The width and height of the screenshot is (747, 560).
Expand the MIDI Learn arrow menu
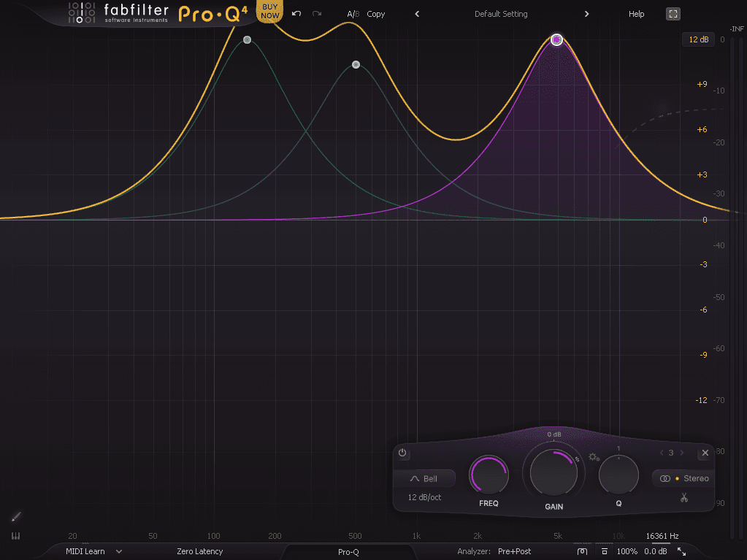tap(118, 551)
